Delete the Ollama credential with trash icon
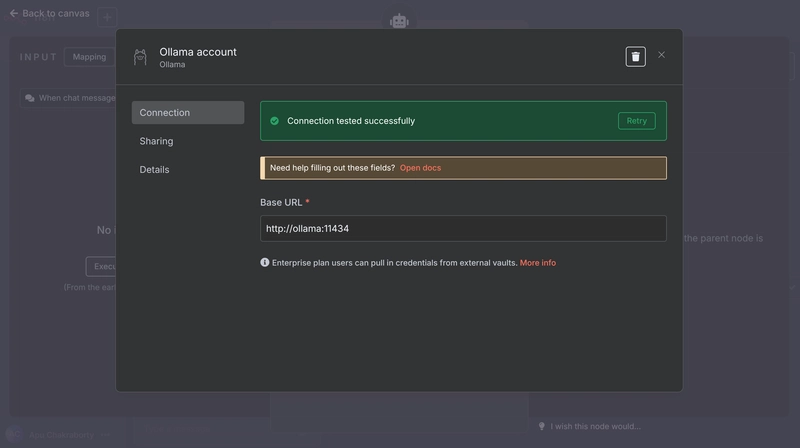 (635, 57)
